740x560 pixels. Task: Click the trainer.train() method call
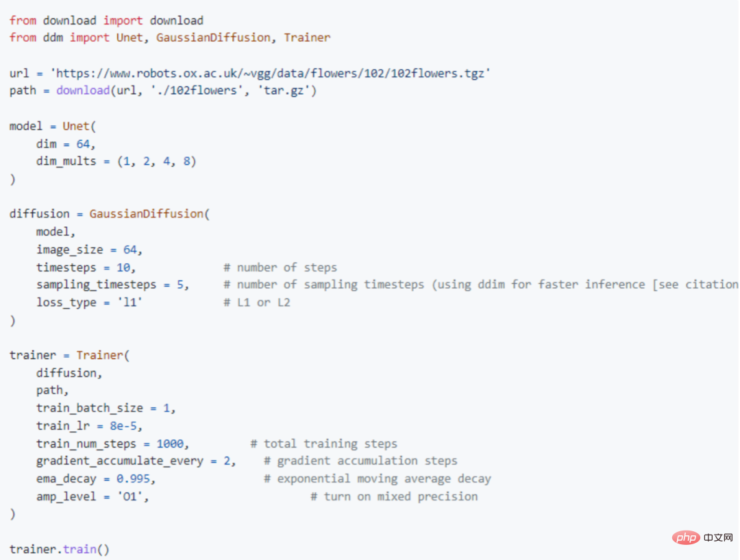point(60,549)
